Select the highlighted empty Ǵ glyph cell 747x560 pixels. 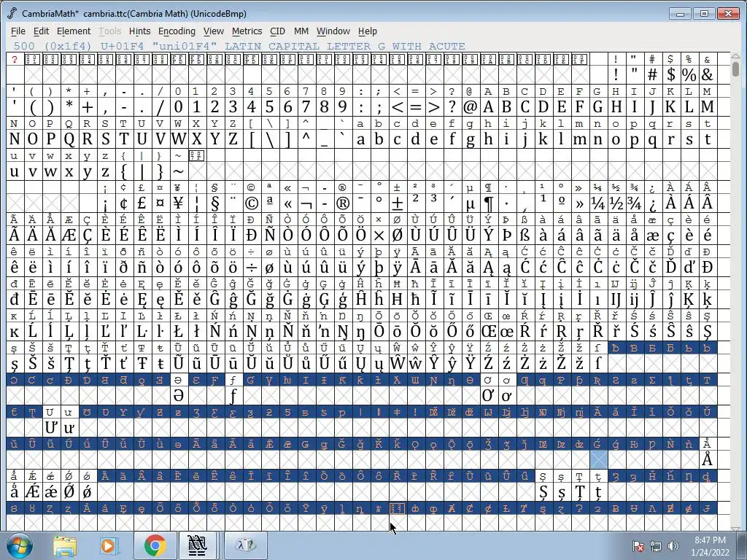tap(598, 460)
